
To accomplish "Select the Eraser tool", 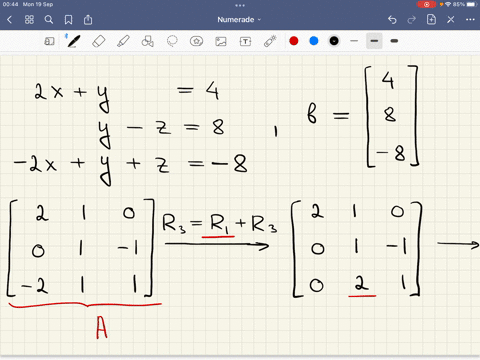I will pos(99,41).
